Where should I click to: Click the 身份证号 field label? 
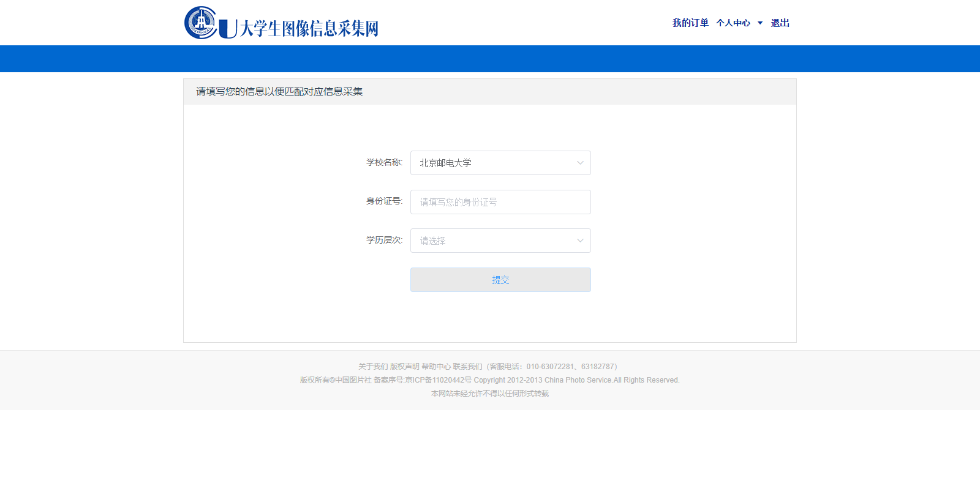[x=384, y=201]
